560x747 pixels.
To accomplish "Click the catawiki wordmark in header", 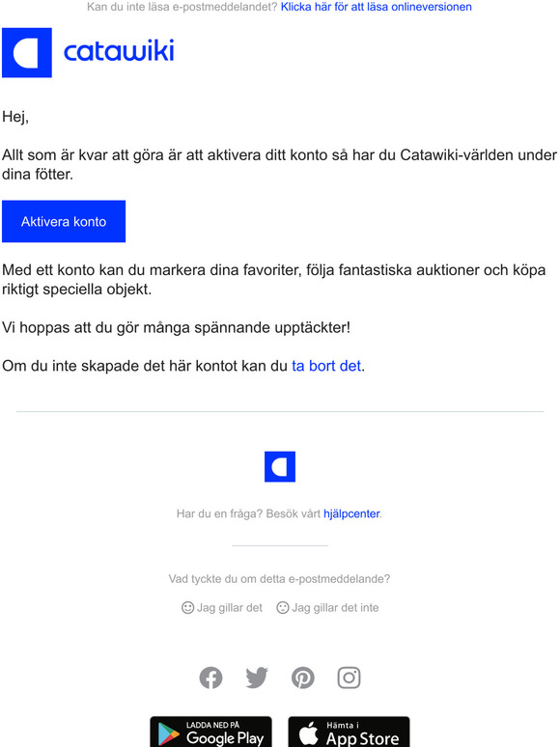I will coord(119,51).
